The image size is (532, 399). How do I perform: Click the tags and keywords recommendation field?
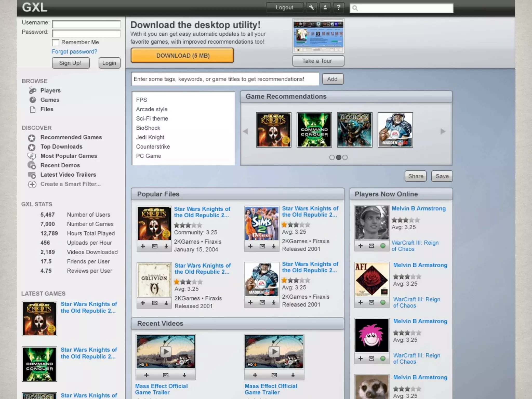[x=225, y=79]
